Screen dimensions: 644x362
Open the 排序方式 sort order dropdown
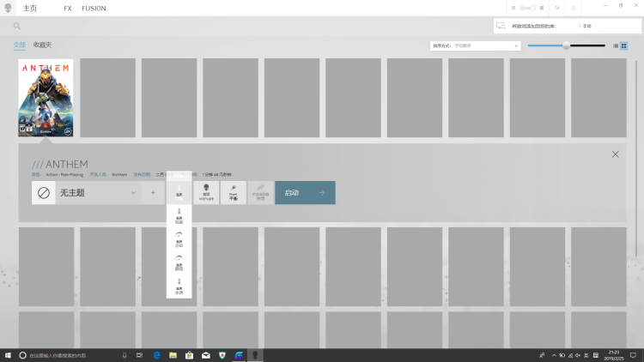coord(476,46)
